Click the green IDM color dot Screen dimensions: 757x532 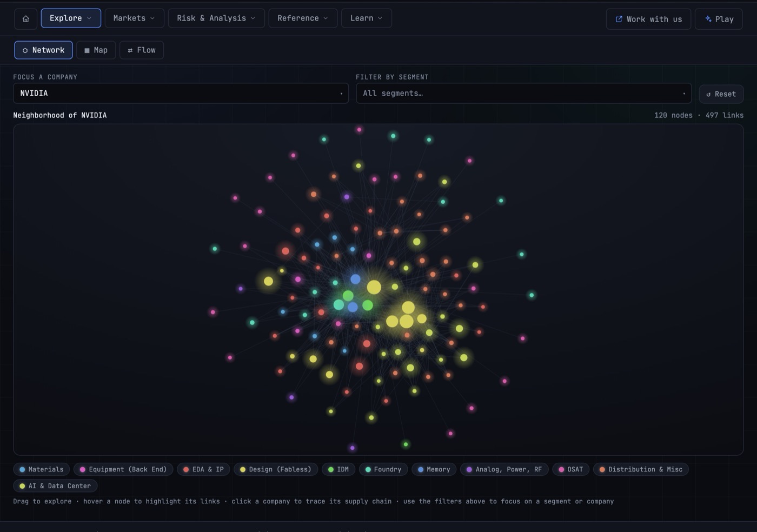331,469
